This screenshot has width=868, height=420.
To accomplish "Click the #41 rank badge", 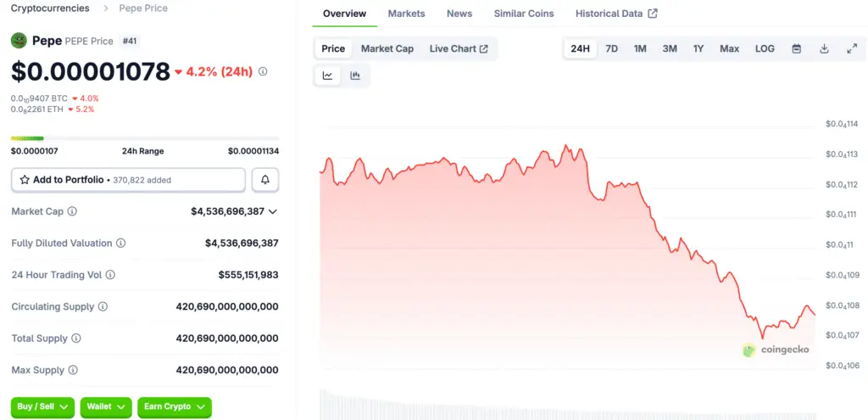I will [x=129, y=41].
